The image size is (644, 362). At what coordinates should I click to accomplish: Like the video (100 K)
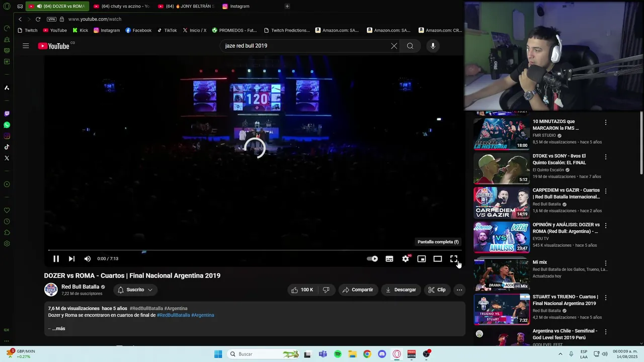coord(302,290)
